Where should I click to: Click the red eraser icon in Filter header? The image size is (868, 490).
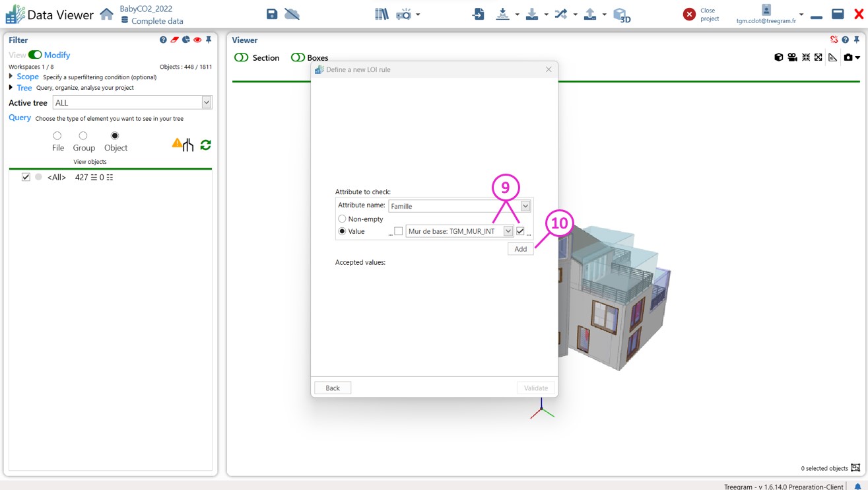point(175,40)
